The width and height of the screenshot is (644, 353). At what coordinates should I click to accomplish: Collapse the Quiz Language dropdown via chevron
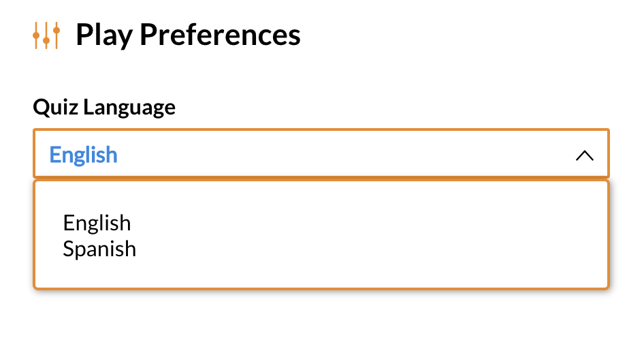click(585, 155)
